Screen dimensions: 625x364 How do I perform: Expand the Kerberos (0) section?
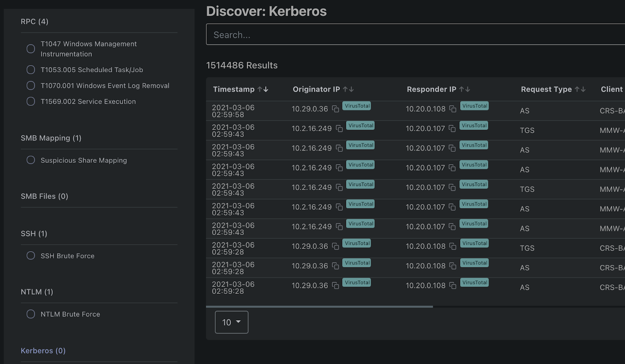pyautogui.click(x=43, y=351)
